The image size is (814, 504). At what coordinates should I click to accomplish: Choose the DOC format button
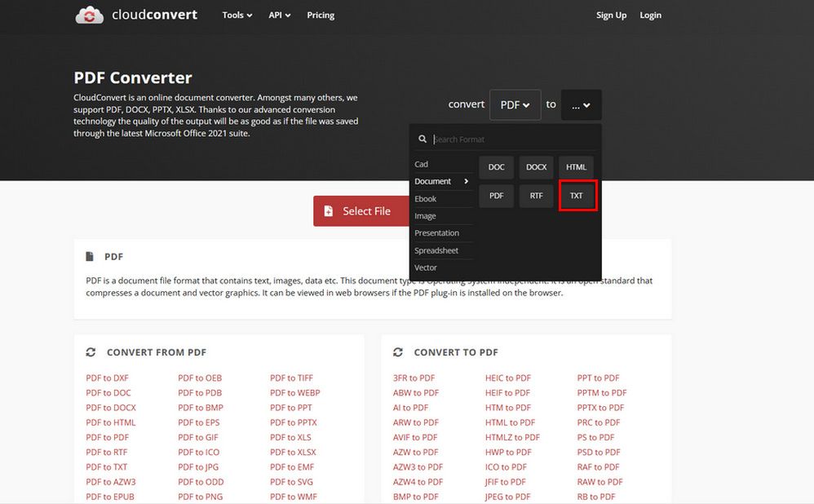click(x=496, y=167)
